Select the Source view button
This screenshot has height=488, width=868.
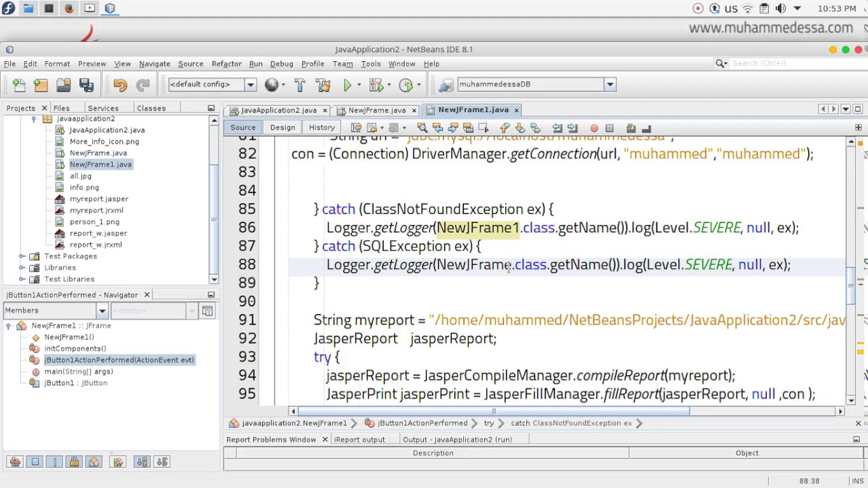tap(243, 127)
